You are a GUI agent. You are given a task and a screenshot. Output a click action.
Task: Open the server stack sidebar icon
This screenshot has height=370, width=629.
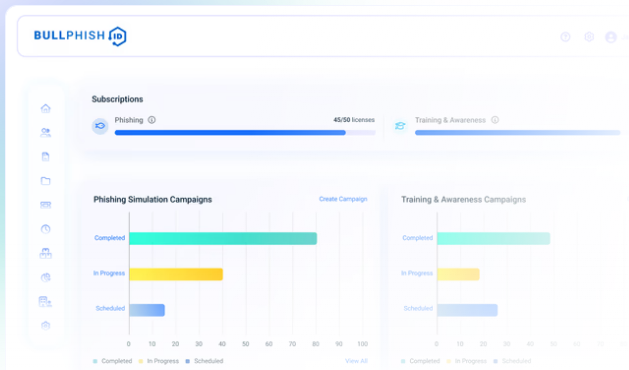(x=46, y=205)
